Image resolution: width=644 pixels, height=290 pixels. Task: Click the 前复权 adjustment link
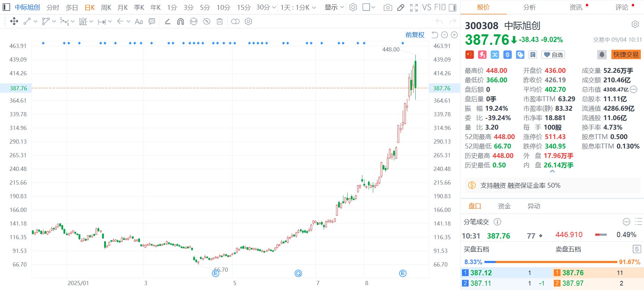coord(415,35)
